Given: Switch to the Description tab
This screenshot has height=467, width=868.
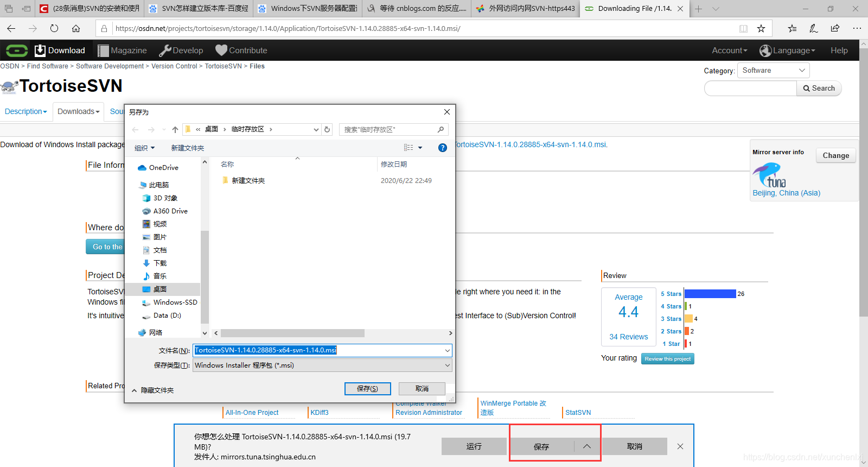Looking at the screenshot, I should point(26,111).
